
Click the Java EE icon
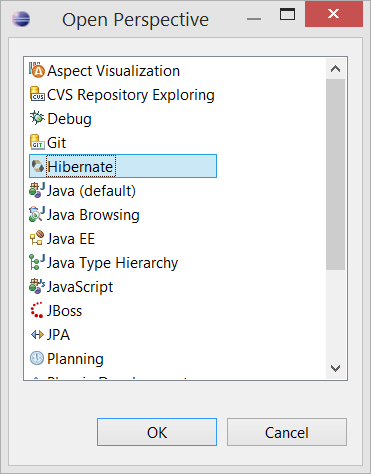pos(37,238)
